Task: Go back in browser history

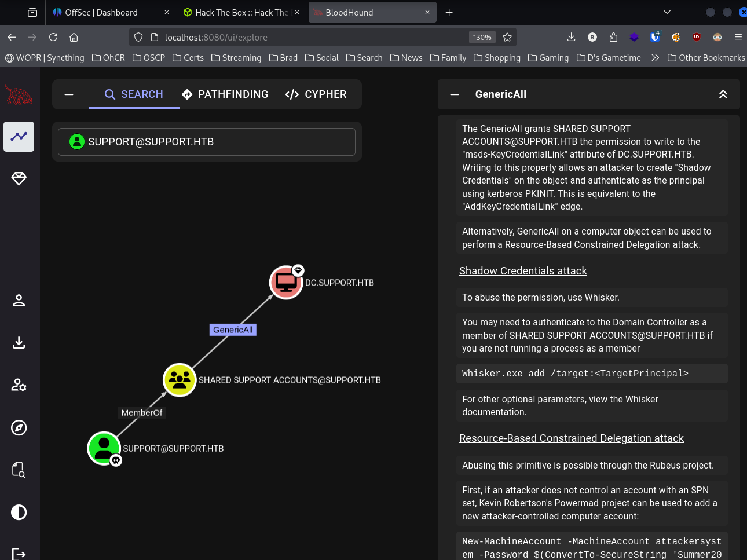Action: [12, 37]
